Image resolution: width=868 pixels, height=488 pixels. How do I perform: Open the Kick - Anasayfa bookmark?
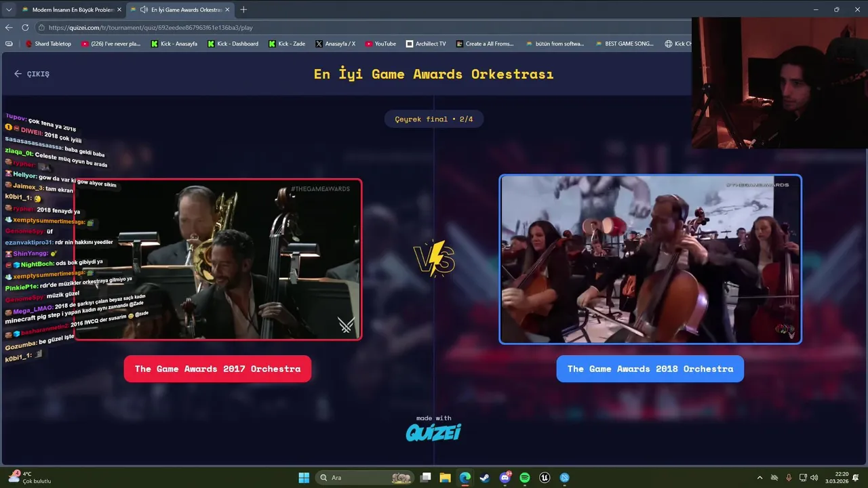[174, 43]
